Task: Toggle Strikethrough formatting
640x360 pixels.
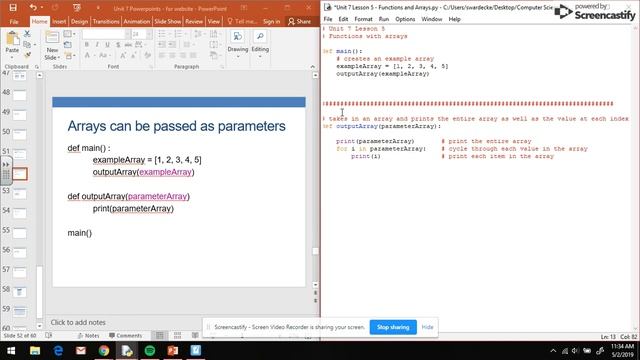Action: coord(128,44)
